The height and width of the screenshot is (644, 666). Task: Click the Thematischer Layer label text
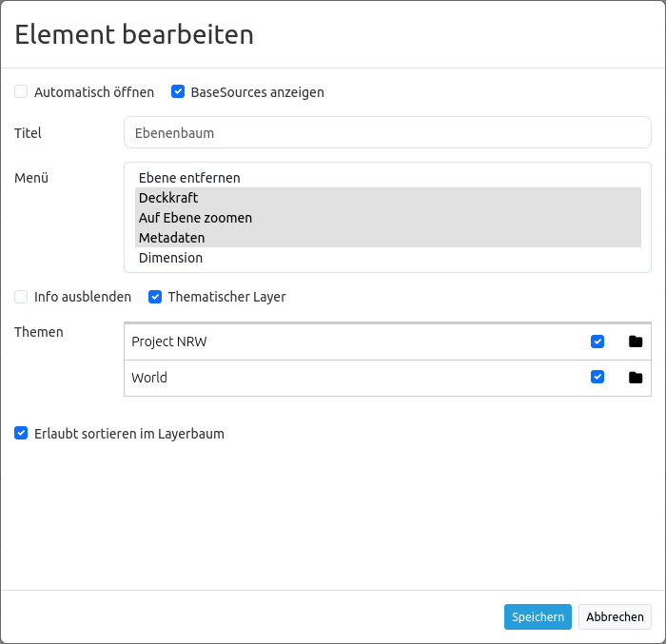(x=226, y=297)
